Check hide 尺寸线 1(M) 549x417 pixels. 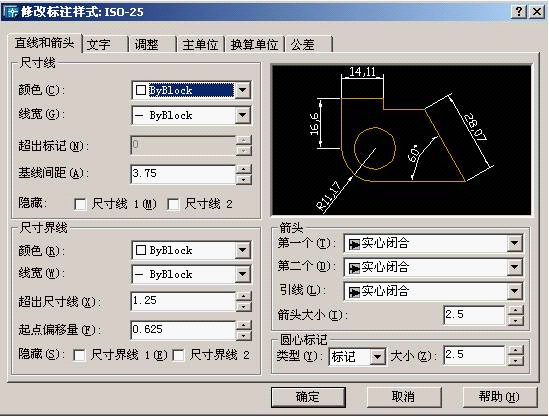click(x=80, y=204)
